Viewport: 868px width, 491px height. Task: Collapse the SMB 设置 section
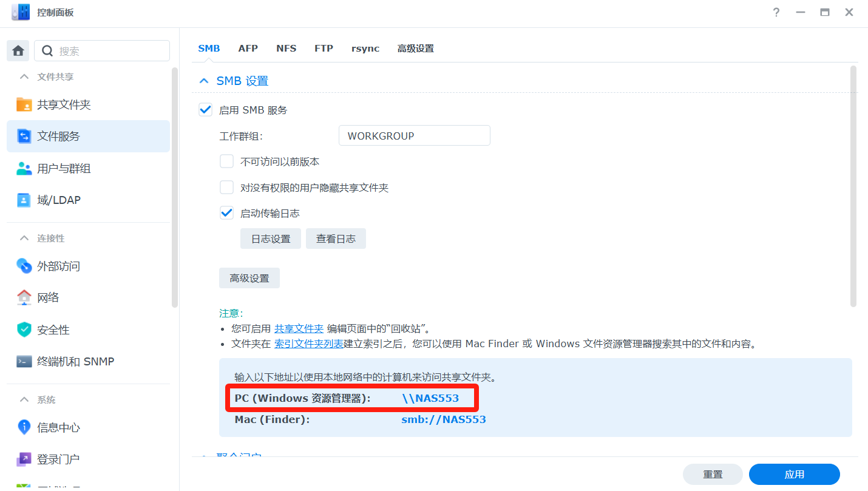pyautogui.click(x=204, y=81)
